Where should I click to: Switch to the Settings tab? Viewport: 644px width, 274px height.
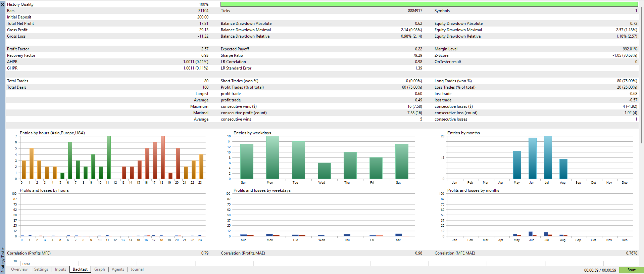[x=41, y=269]
